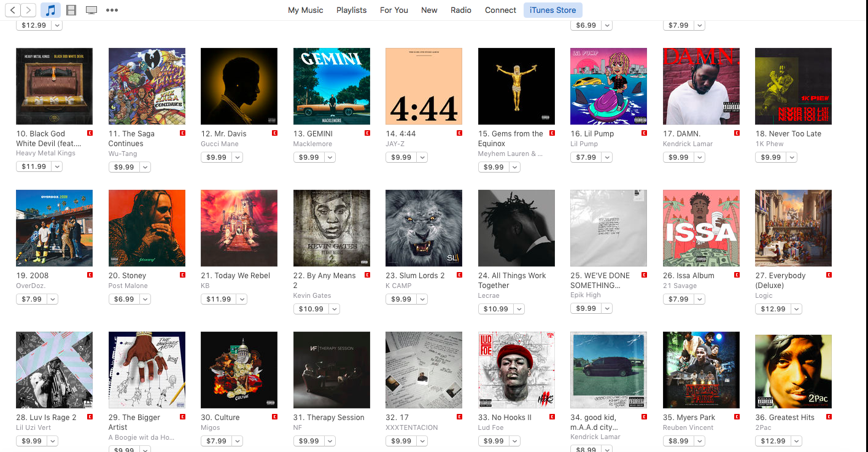Expand purchase options arrow for Greatest Hits

(x=796, y=441)
